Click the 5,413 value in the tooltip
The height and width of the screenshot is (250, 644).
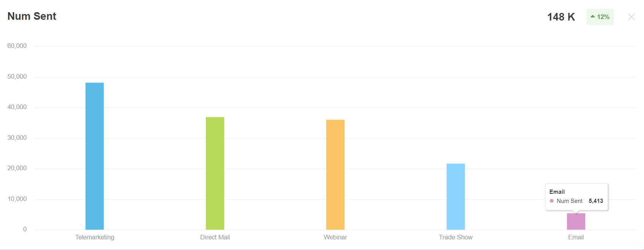click(596, 201)
